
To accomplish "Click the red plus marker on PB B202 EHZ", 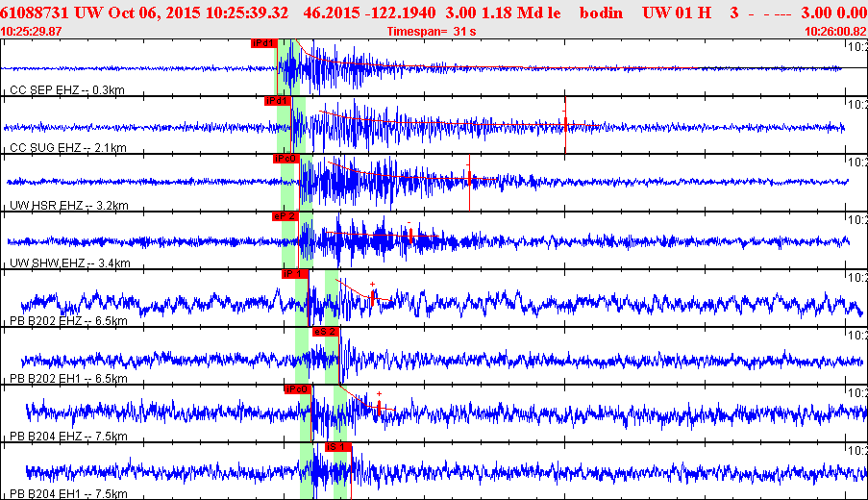I will point(372,284).
